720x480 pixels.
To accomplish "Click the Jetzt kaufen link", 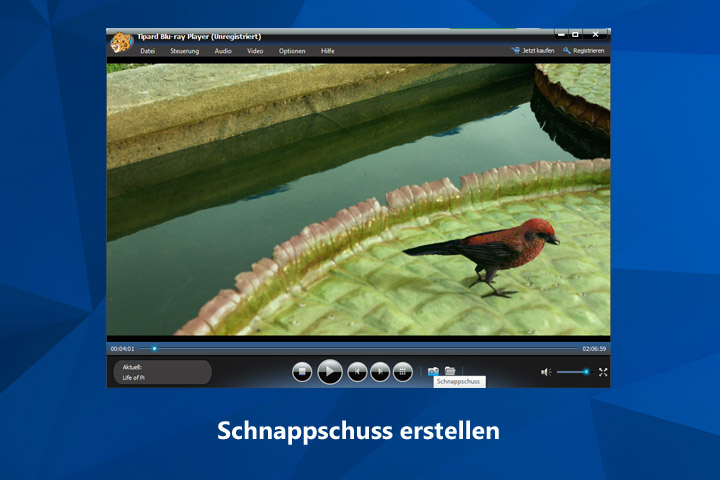I will [x=538, y=51].
